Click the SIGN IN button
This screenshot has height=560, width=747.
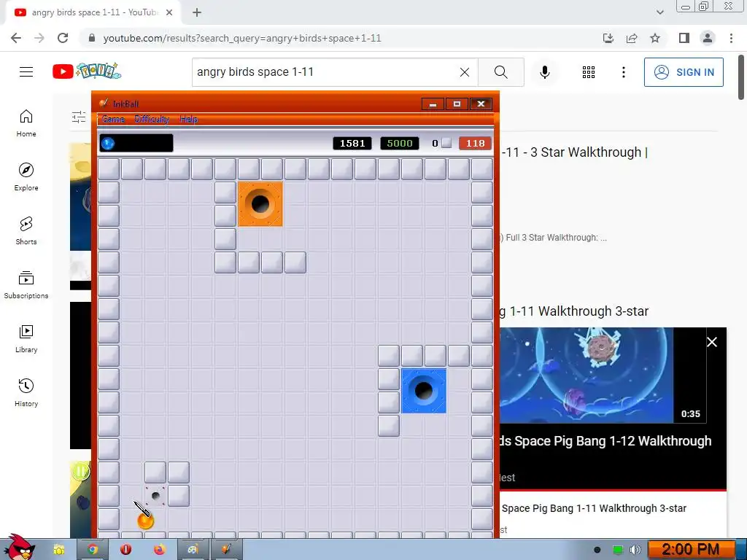pyautogui.click(x=684, y=72)
